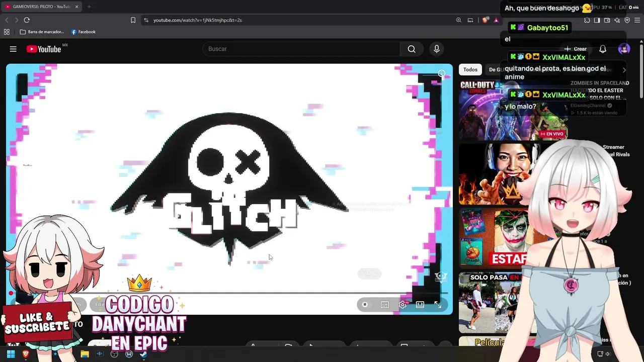Click the video progress bar
644x362 pixels.
(x=229, y=293)
